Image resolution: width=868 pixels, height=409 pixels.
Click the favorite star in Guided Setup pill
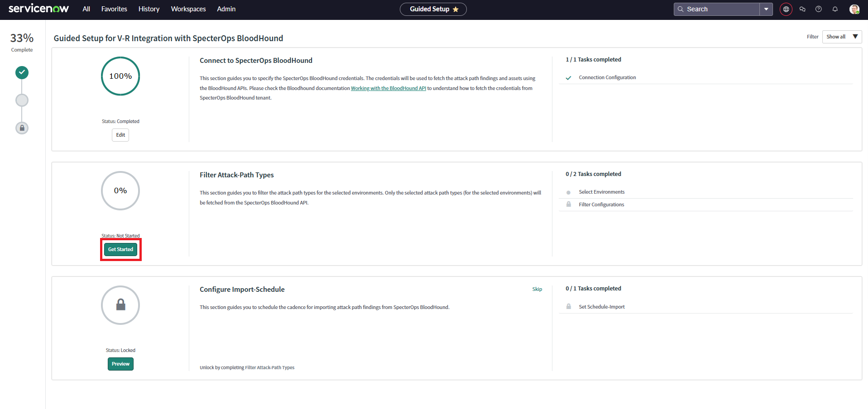456,9
